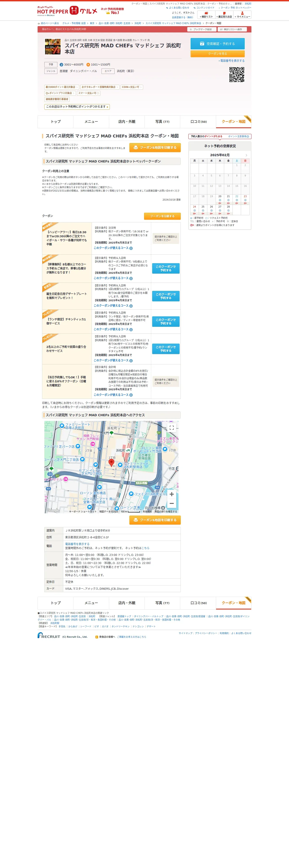Toggle fullscreen view on the map
Viewport: 289px width, 868px height.
172,428
